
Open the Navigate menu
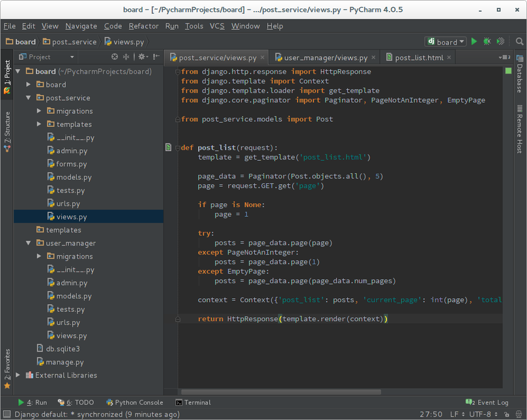(x=81, y=26)
